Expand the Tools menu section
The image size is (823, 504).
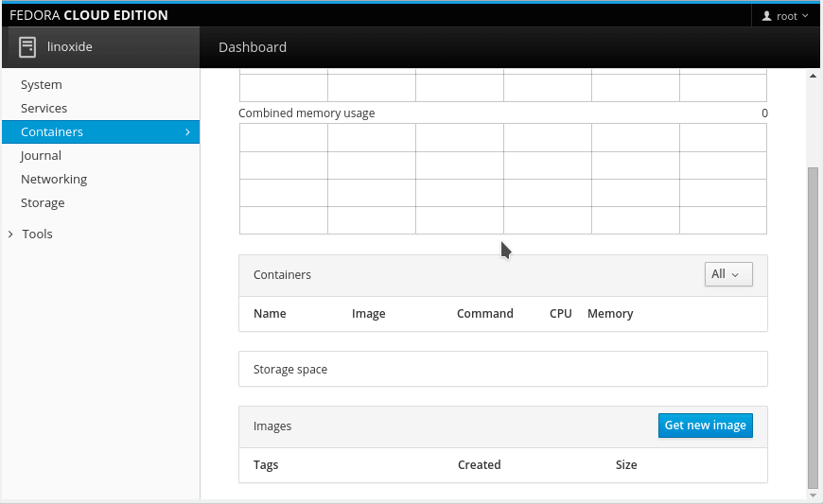coord(37,234)
